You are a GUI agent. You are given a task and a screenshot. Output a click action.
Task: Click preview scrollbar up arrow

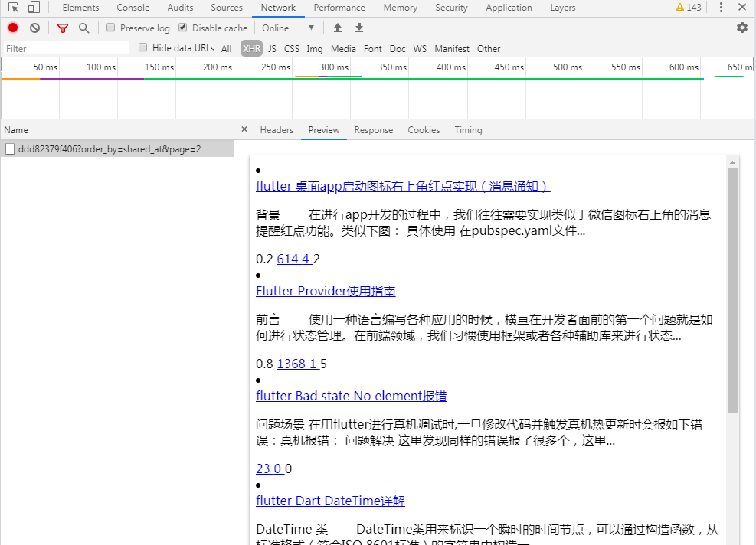[x=732, y=162]
